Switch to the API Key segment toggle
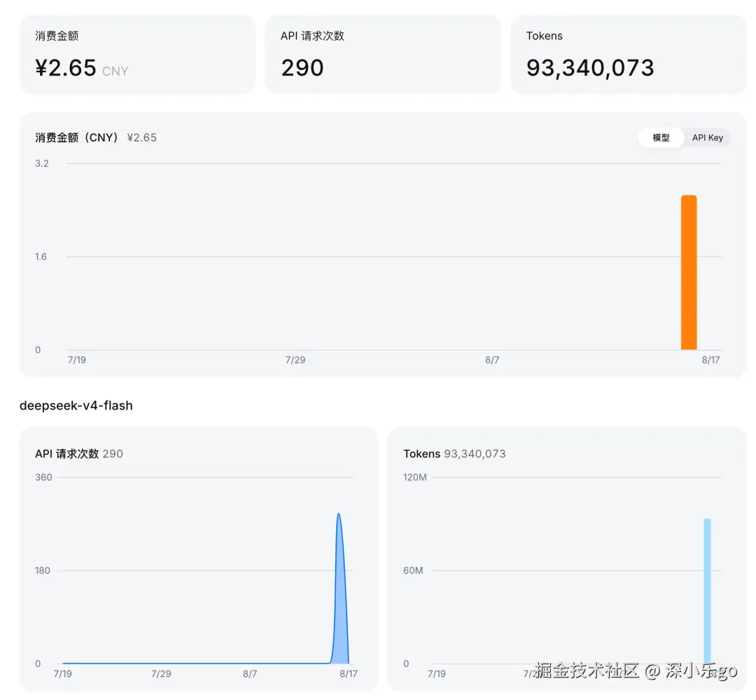The height and width of the screenshot is (700, 756). pos(707,138)
